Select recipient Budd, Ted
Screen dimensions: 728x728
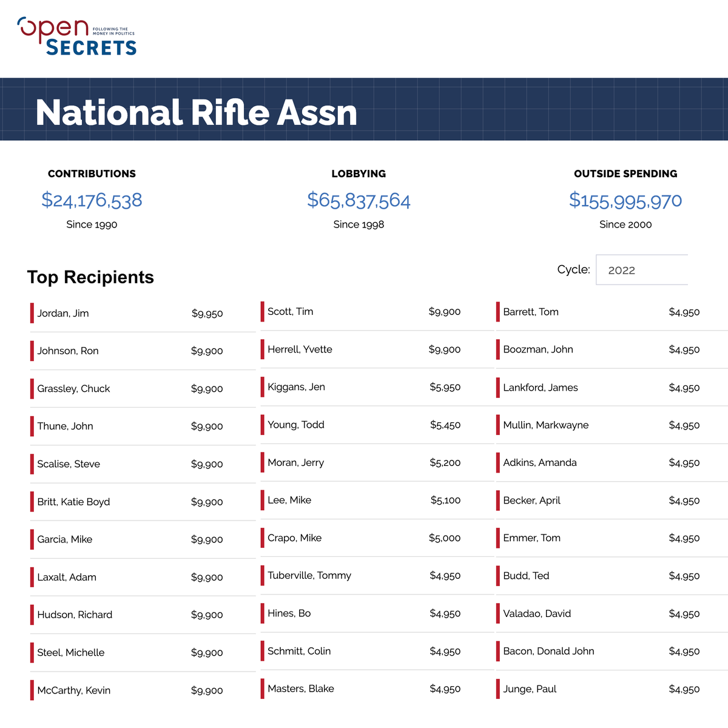526,576
